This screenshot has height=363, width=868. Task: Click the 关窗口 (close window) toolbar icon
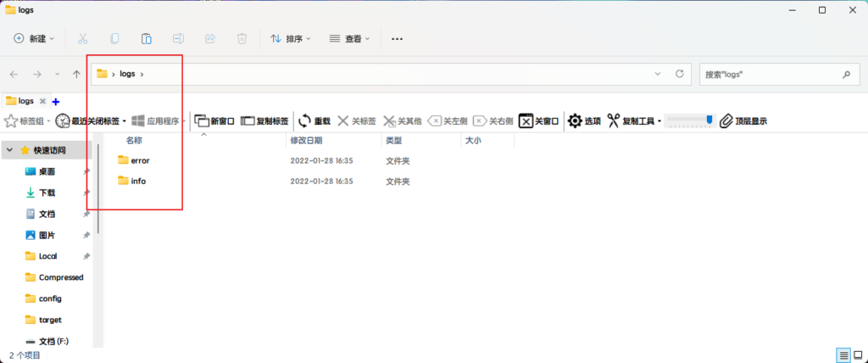tap(526, 121)
